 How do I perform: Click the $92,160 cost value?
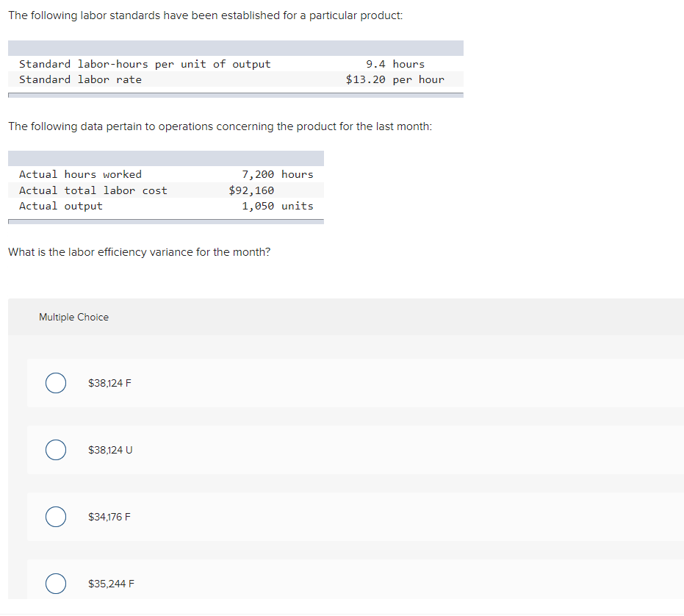tap(251, 190)
